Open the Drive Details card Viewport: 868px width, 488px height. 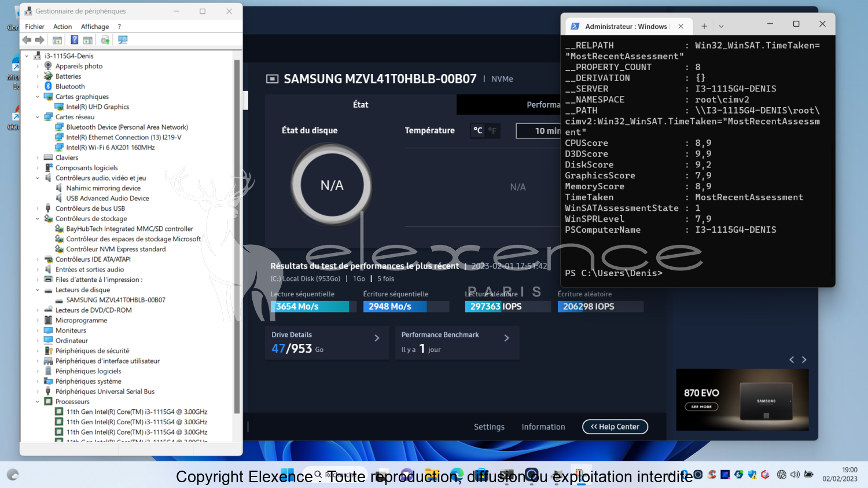327,343
